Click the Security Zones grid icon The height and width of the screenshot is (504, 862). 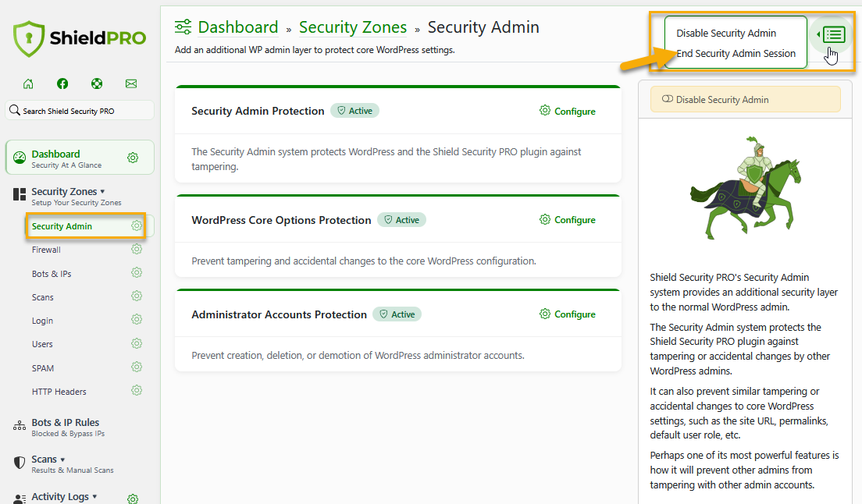(20, 194)
